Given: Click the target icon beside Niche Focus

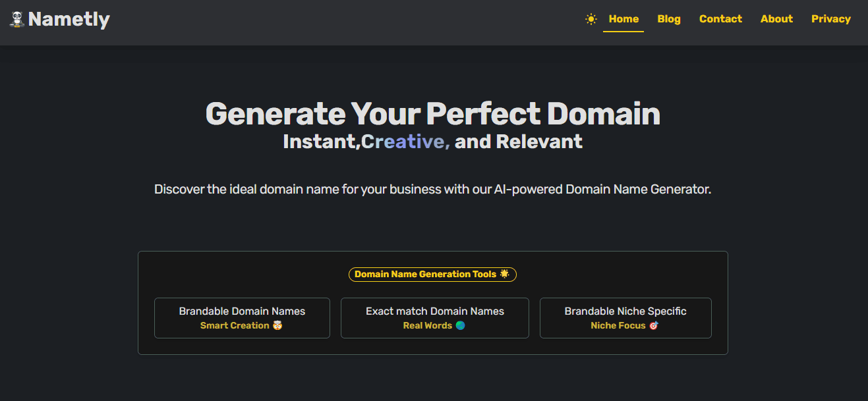Looking at the screenshot, I should click(x=654, y=325).
